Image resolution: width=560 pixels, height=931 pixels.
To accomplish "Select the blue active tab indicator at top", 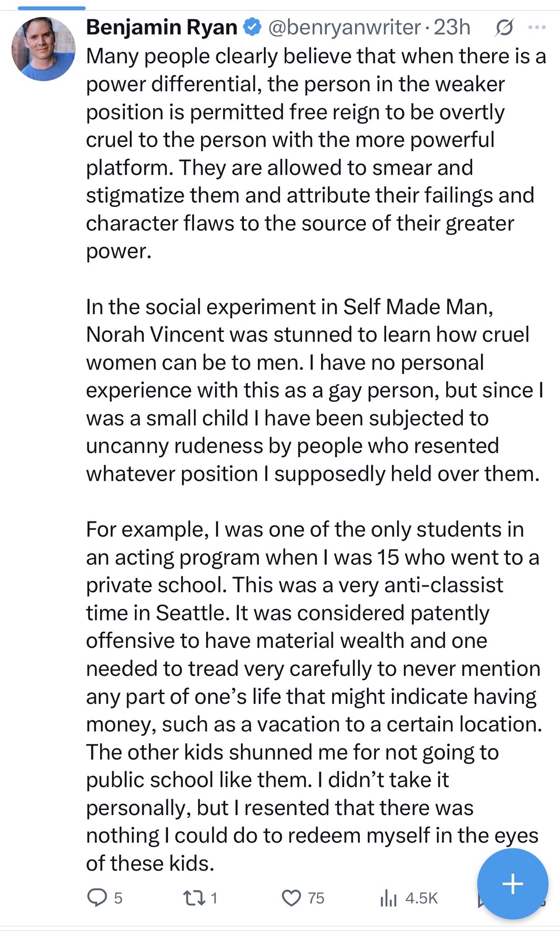I will point(52,8).
